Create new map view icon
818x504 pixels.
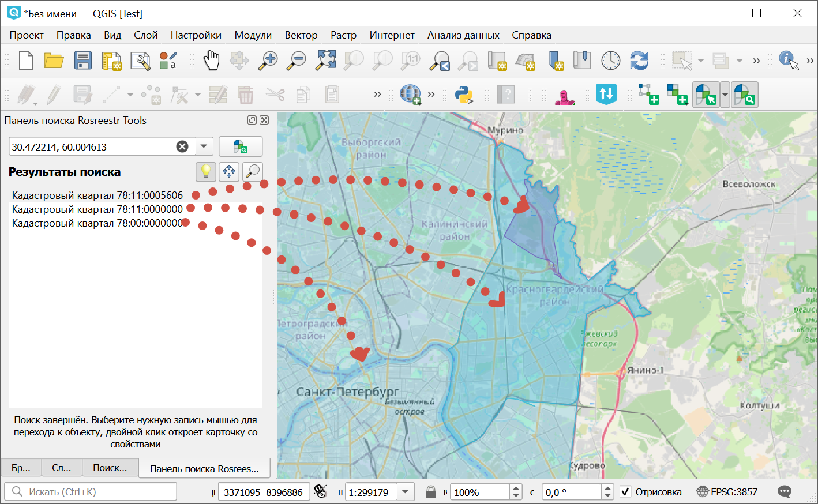point(497,61)
